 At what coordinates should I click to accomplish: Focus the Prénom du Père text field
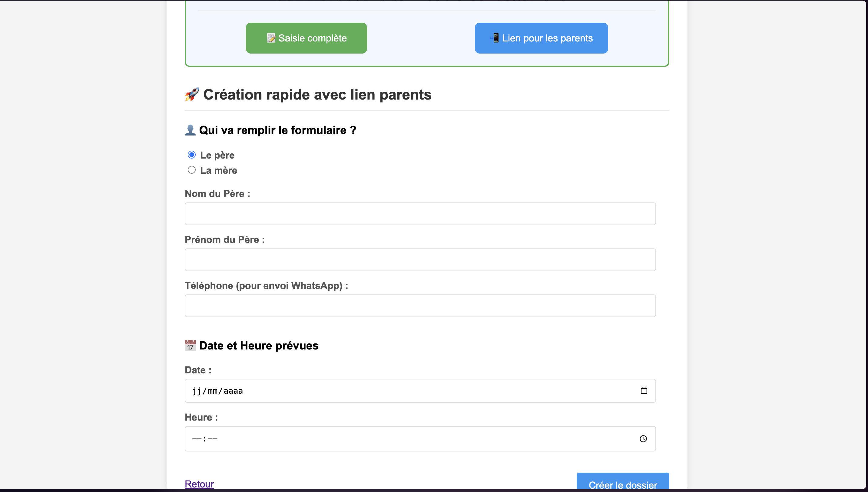(420, 260)
